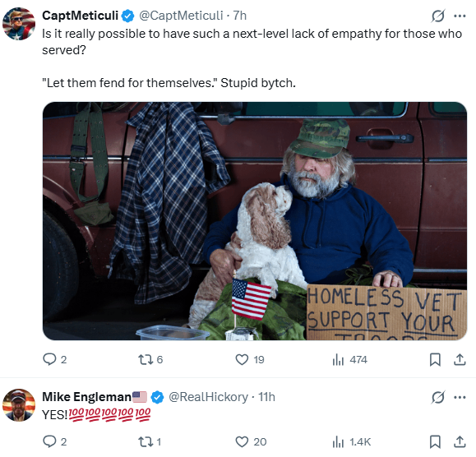
Task: Reply to CaptMeticuli's post
Action: click(54, 359)
